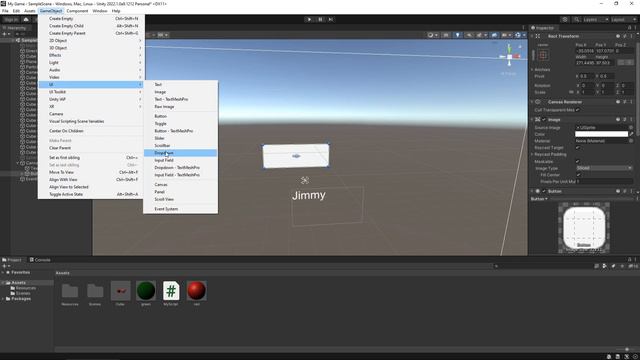This screenshot has height=360, width=640.
Task: Select the MyScript C# script asset
Action: click(x=171, y=291)
